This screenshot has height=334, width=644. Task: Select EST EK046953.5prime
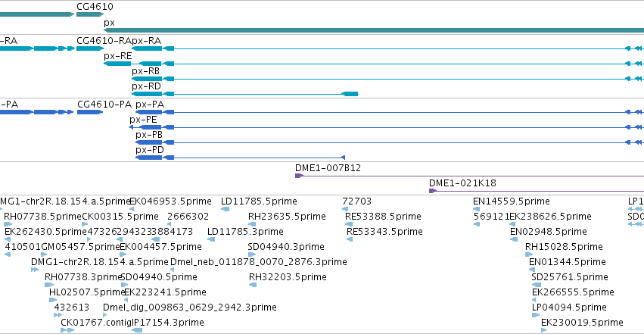(x=170, y=201)
